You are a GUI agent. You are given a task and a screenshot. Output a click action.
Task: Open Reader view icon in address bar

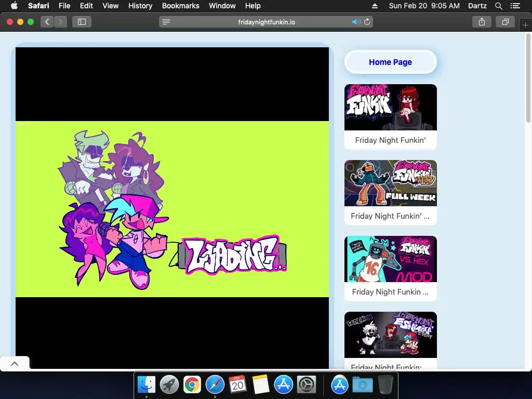click(x=166, y=22)
